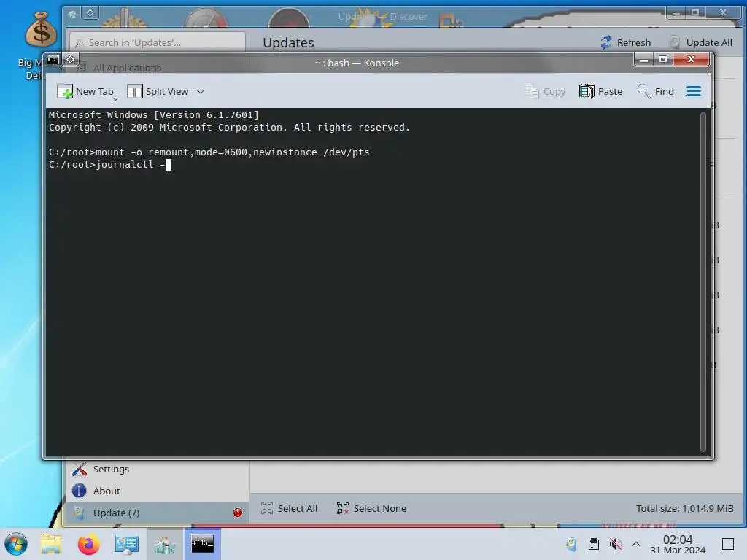Screen dimensions: 747x560
Task: Open money bag desktop icon
Action: 41,29
